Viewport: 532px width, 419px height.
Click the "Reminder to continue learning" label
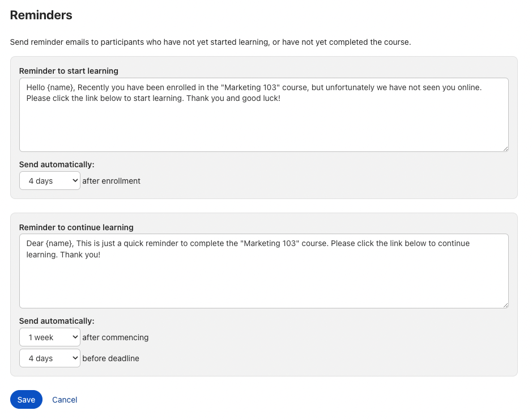tap(76, 227)
